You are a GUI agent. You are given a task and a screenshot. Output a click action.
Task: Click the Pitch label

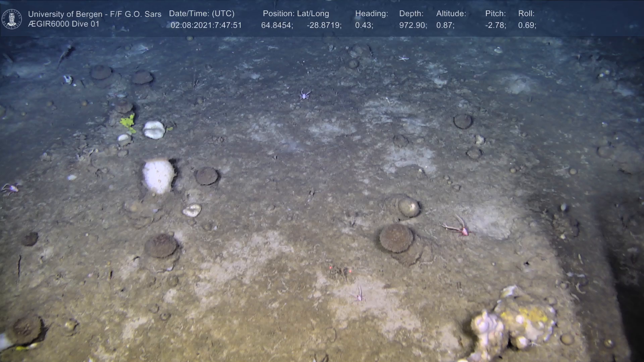click(x=495, y=14)
